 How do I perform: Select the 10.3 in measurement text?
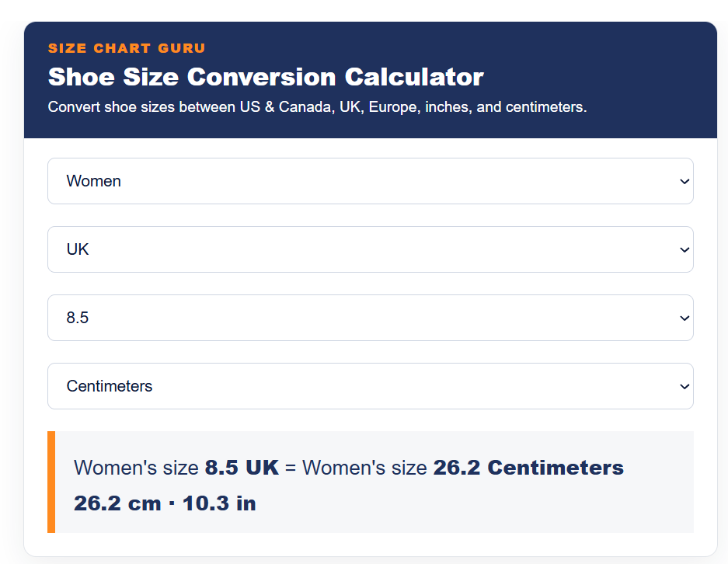tap(219, 503)
